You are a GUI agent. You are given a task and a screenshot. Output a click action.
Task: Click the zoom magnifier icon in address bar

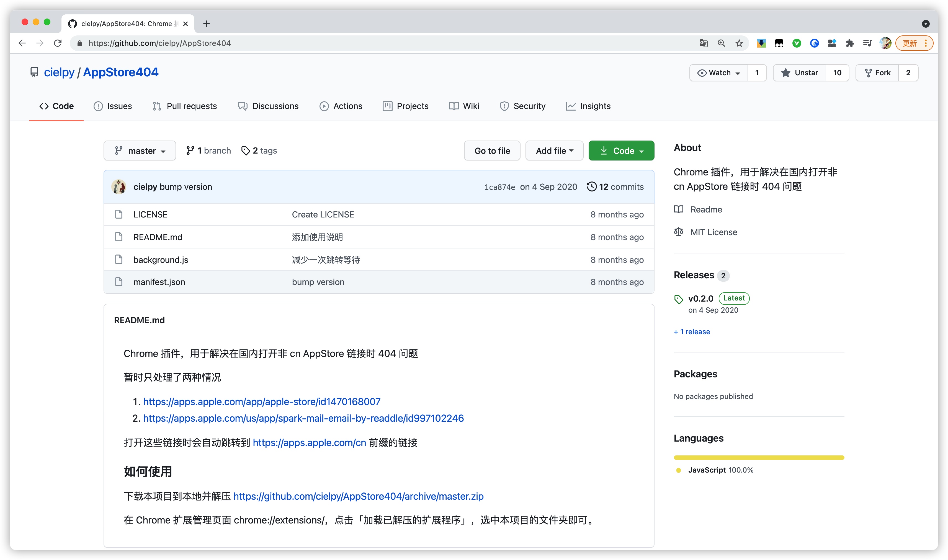721,43
